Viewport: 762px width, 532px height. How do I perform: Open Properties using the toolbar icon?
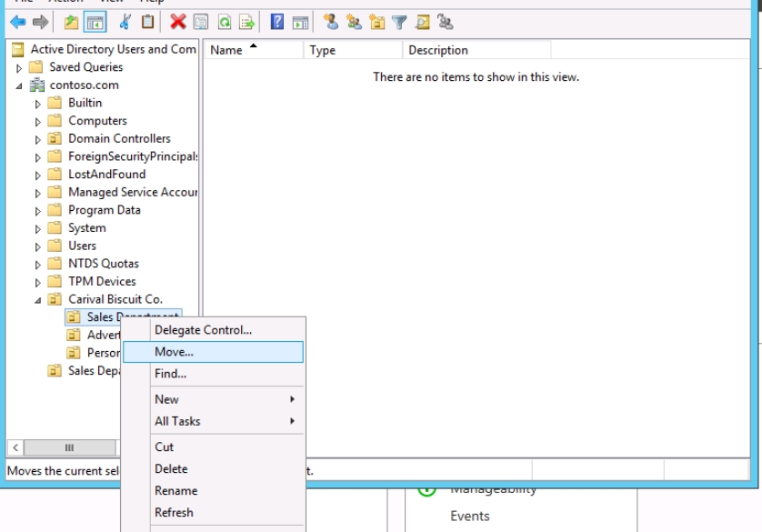[x=201, y=22]
